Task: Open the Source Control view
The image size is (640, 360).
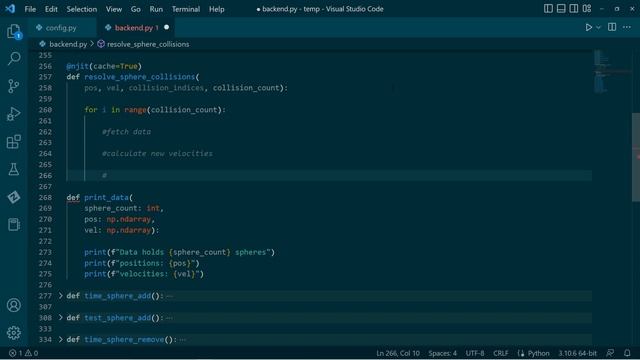Action: (14, 86)
